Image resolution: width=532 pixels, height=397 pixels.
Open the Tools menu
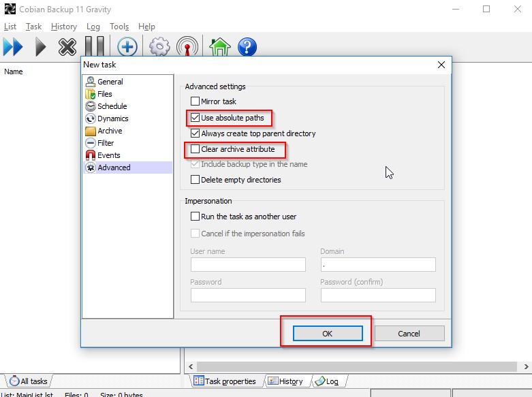tap(119, 27)
